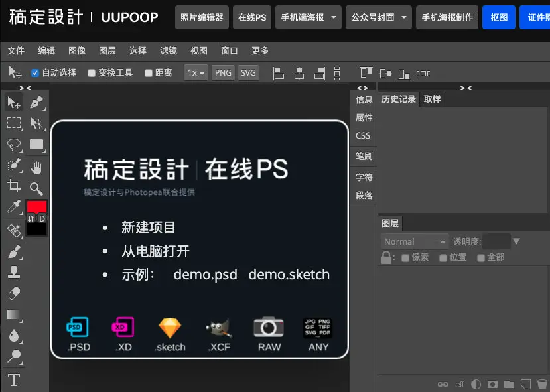Open the demo.psd example link
This screenshot has height=392, width=550.
205,274
